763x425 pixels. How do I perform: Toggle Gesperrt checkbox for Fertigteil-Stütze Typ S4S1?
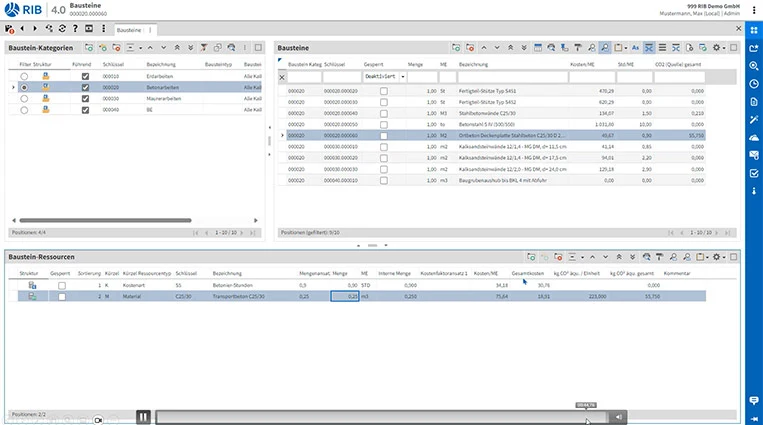pyautogui.click(x=383, y=91)
